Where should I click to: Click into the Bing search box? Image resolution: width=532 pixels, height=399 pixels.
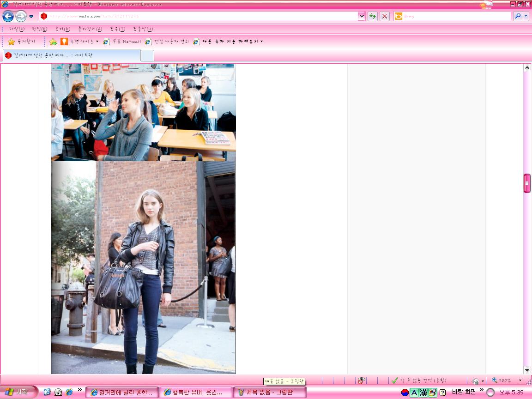(x=456, y=16)
